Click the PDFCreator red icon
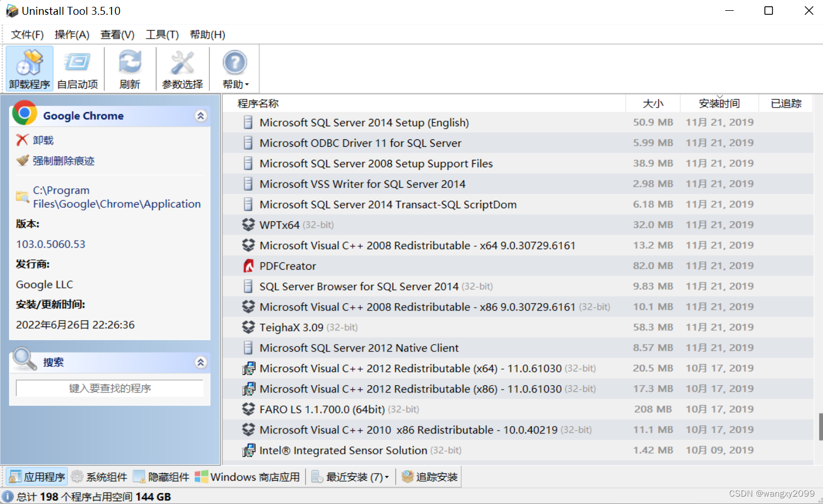Screen dimensions: 823x504 pyautogui.click(x=248, y=266)
